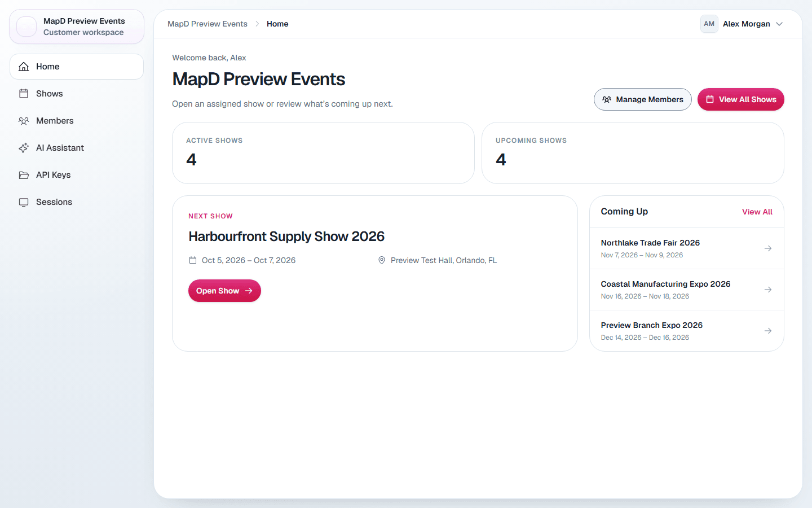This screenshot has width=812, height=508.
Task: Click the API Keys folder icon
Action: (24, 175)
